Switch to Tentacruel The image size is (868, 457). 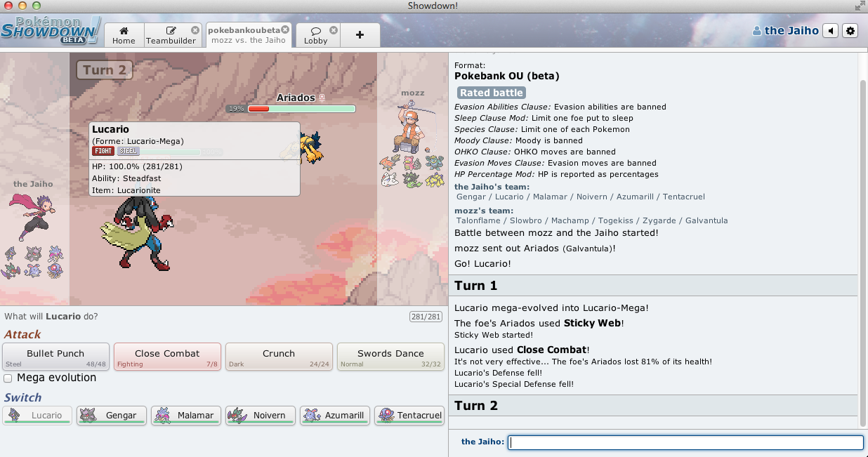tap(409, 416)
